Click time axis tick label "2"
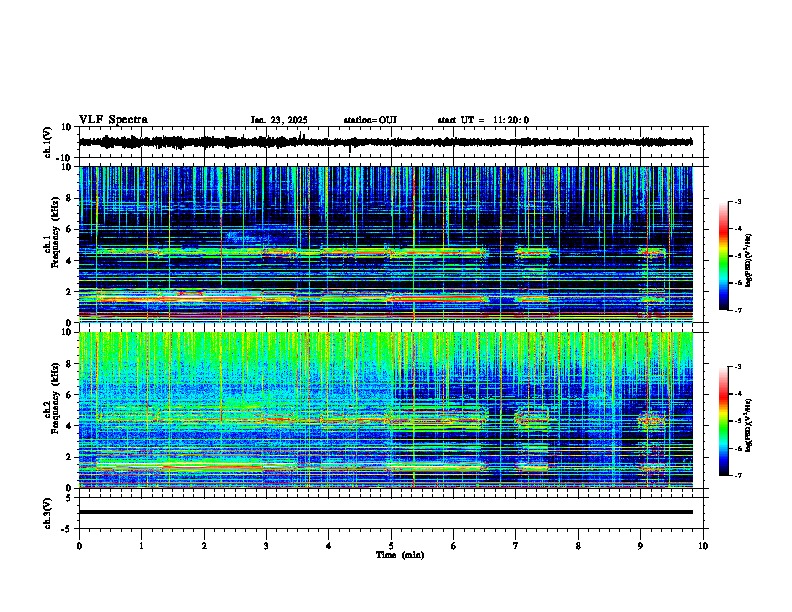 pyautogui.click(x=204, y=546)
